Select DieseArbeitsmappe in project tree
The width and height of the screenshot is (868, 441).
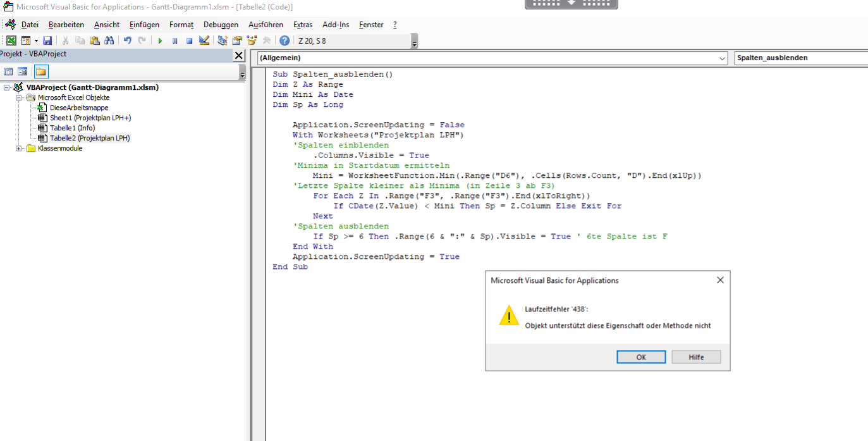click(x=79, y=108)
